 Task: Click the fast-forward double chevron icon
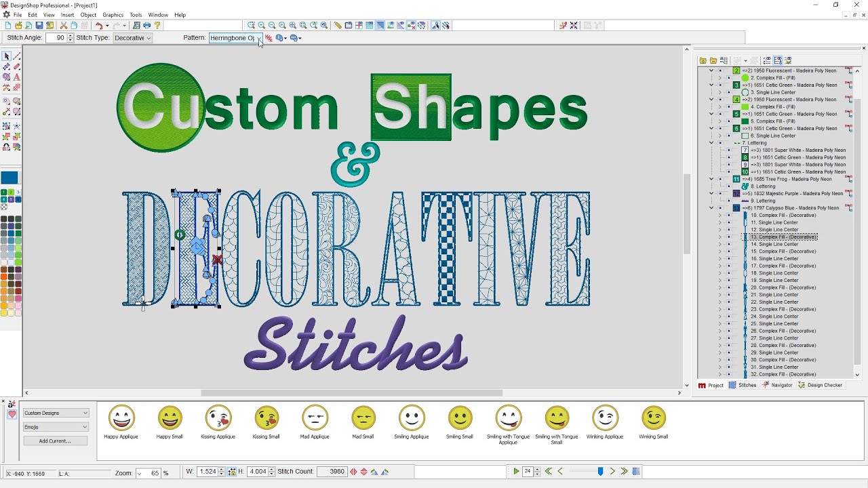click(625, 471)
